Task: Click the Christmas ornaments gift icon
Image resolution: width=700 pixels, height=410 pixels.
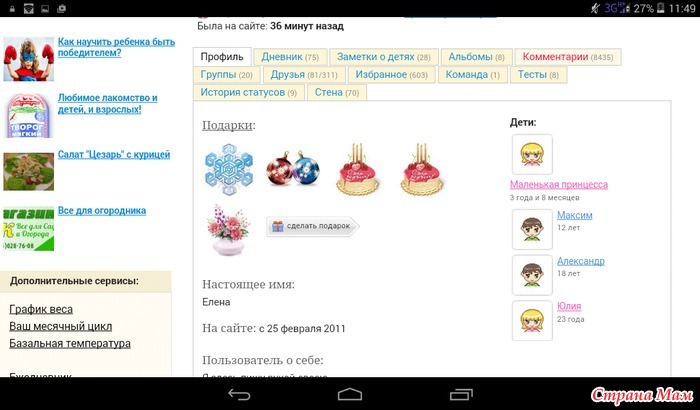Action: pos(293,169)
